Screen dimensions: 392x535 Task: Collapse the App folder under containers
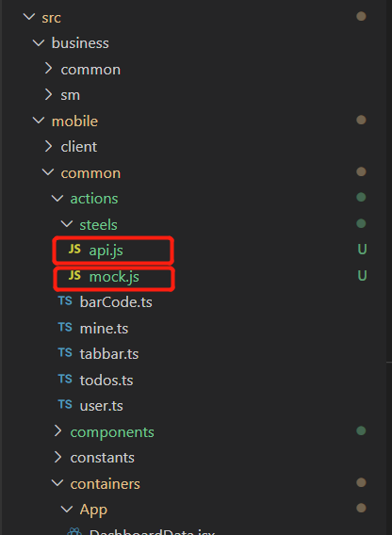[66, 510]
